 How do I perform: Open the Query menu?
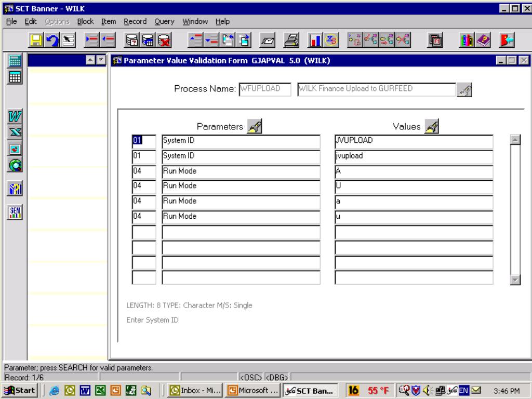(x=164, y=21)
